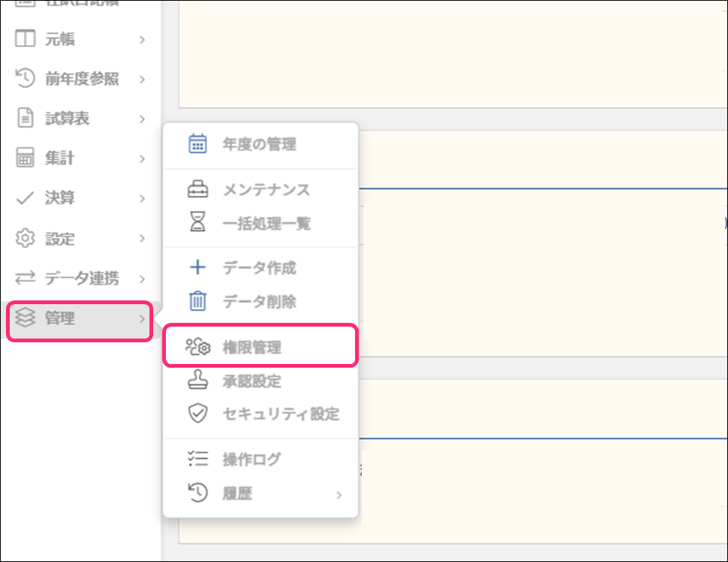Click the toolbox icon beside メンテナンス
The height and width of the screenshot is (562, 728).
[197, 190]
